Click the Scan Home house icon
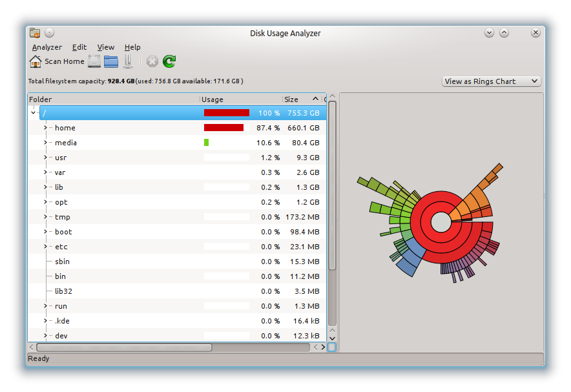 coord(36,61)
